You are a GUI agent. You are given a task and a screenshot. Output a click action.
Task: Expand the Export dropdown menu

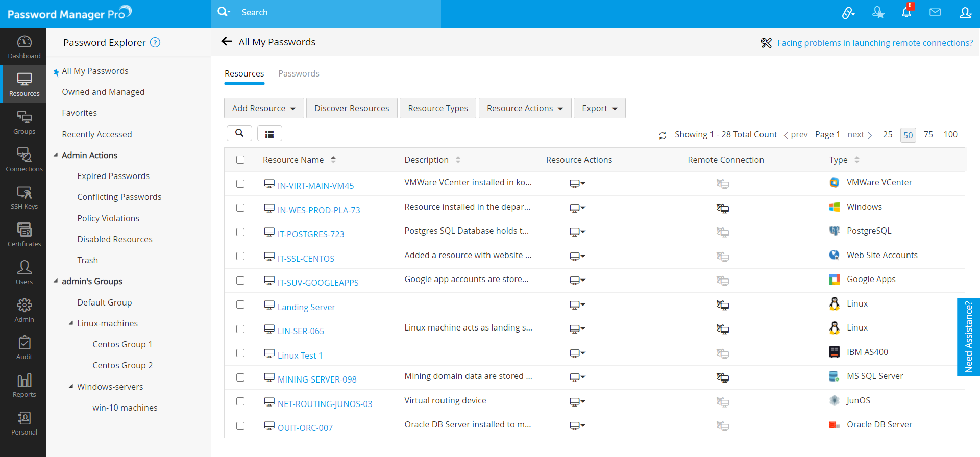[599, 108]
